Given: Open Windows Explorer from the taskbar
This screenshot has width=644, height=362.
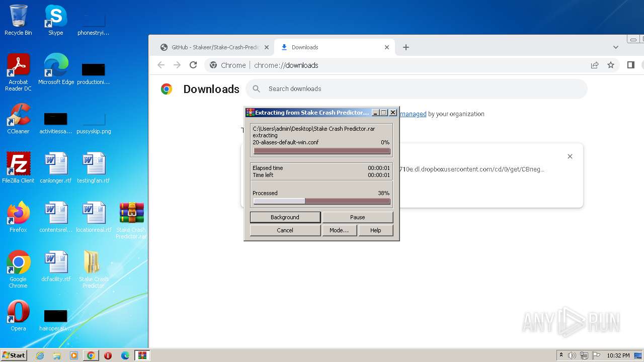Looking at the screenshot, I should [57, 355].
